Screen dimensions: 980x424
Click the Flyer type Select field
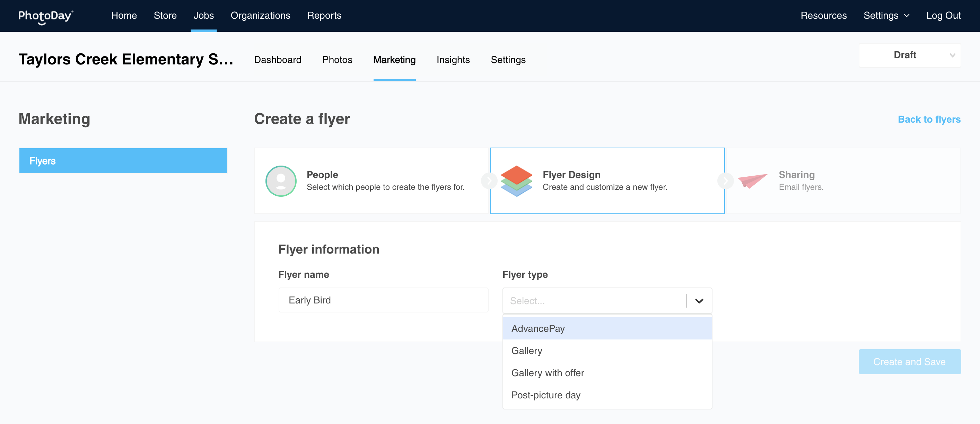click(x=607, y=301)
